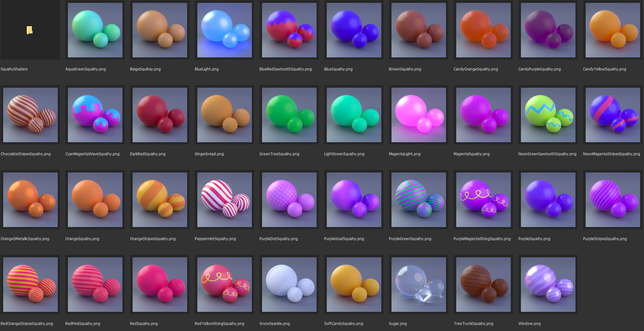The image size is (644, 331).
Task: Select the DarkRedSquishy.png thumbnail
Action: (160, 115)
